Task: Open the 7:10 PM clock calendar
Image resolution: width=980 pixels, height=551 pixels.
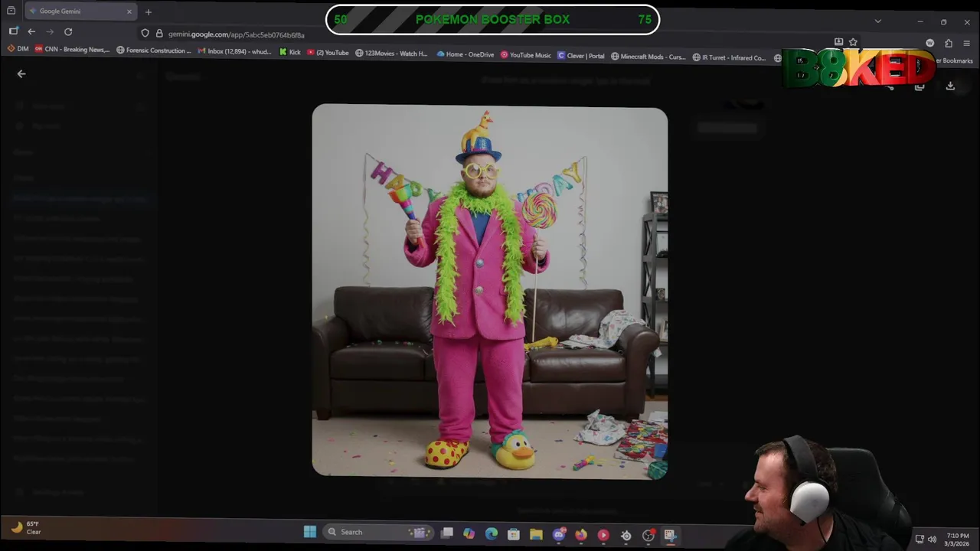Action: (957, 540)
